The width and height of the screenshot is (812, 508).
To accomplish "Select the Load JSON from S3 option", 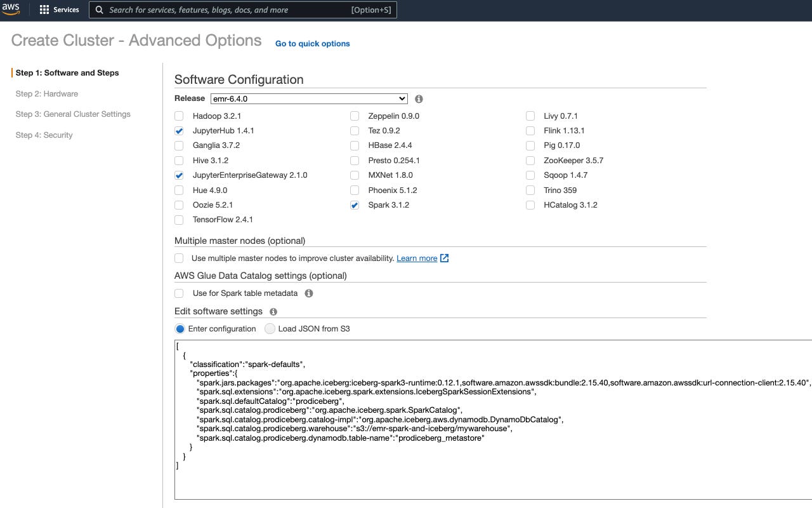I will coord(270,328).
